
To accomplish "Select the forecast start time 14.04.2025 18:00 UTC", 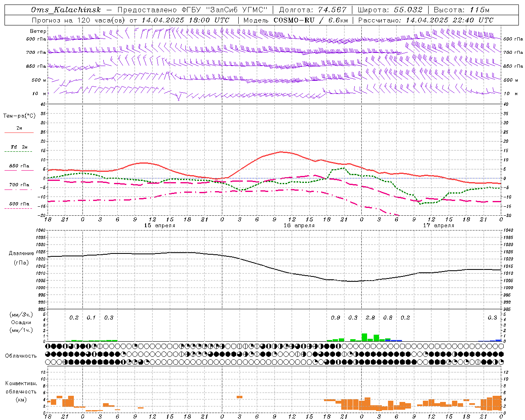I will (x=185, y=20).
